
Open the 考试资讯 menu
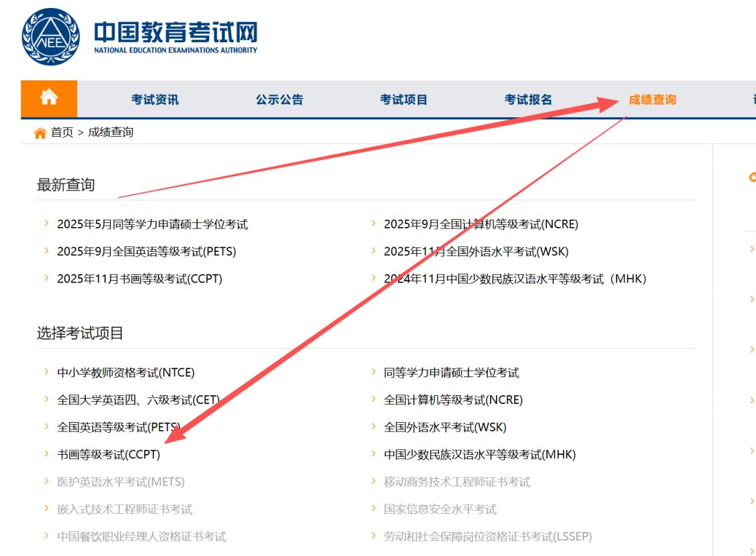point(155,100)
